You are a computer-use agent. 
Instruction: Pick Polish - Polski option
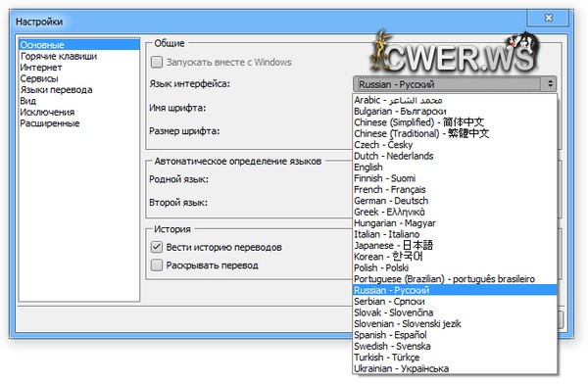tap(455, 268)
